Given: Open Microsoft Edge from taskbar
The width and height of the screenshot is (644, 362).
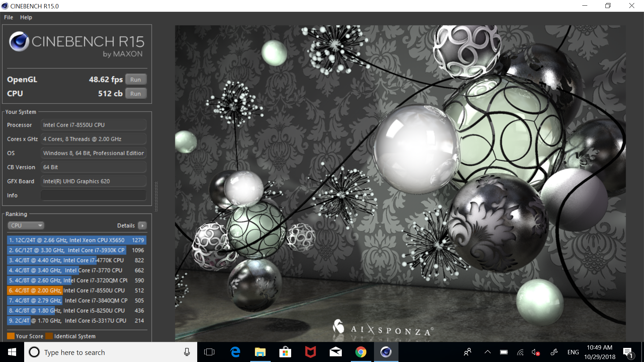Looking at the screenshot, I should click(235, 352).
